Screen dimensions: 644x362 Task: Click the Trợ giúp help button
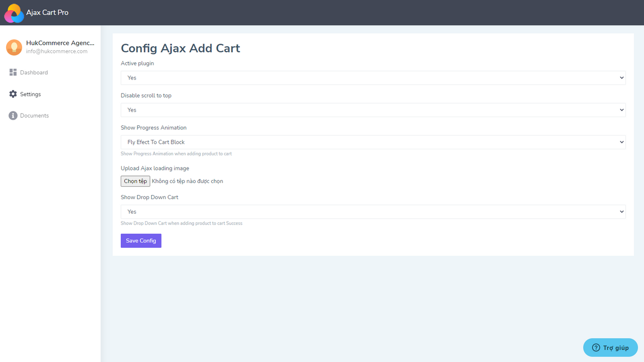pos(610,347)
